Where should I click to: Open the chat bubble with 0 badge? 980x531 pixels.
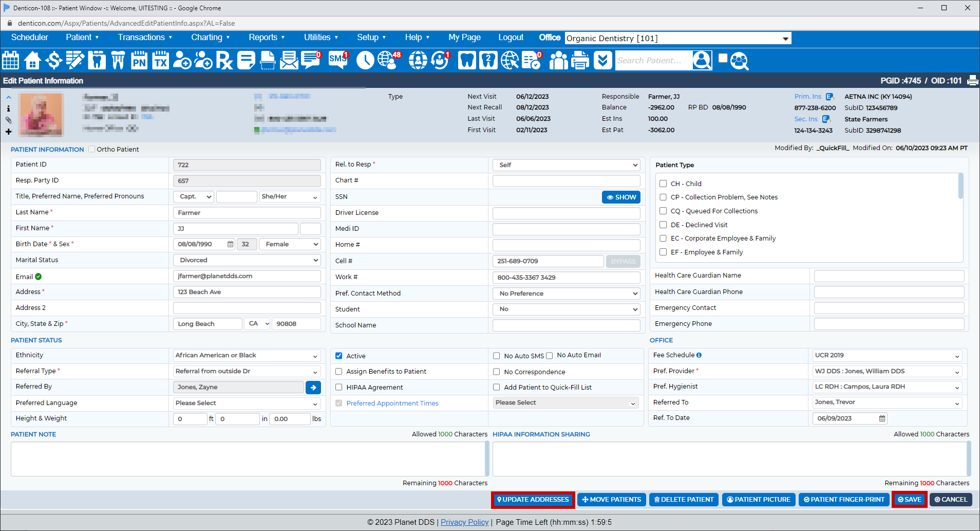[x=311, y=60]
